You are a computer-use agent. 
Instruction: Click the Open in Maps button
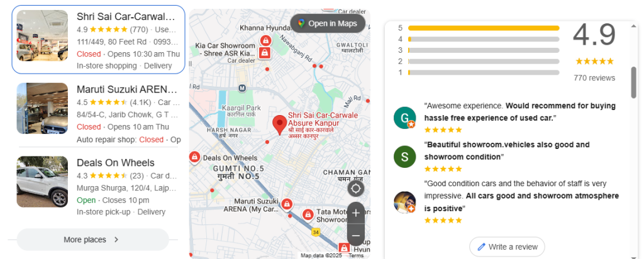pos(328,23)
